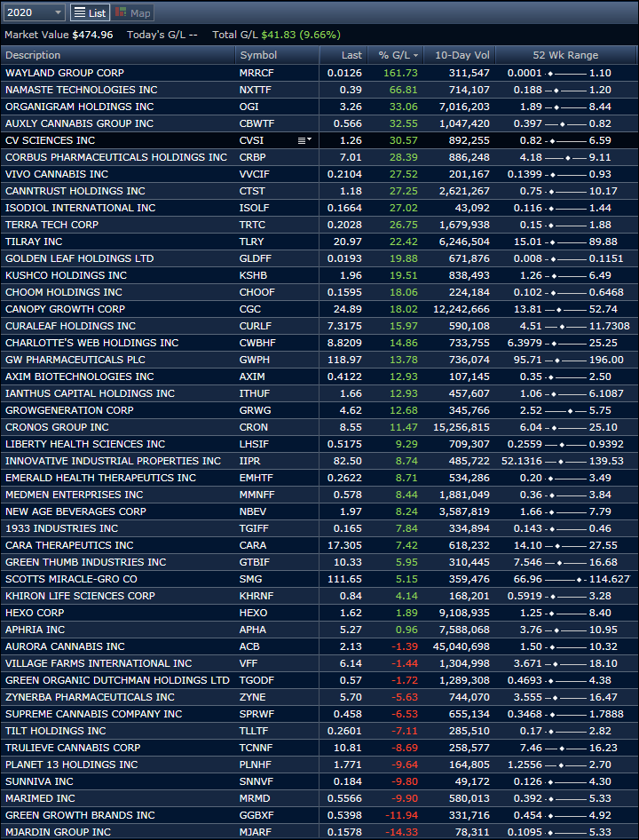Open the 2020 watchlist dropdown
This screenshot has width=639, height=840.
point(34,12)
